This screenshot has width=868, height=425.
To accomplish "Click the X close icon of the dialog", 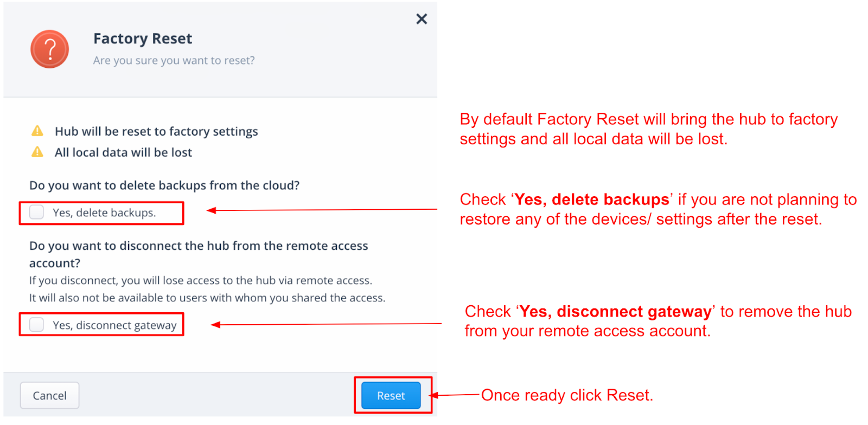I will click(422, 18).
